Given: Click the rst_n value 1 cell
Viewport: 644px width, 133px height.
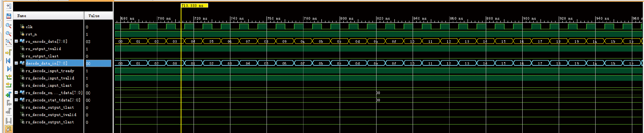Looking at the screenshot, I should (x=87, y=34).
